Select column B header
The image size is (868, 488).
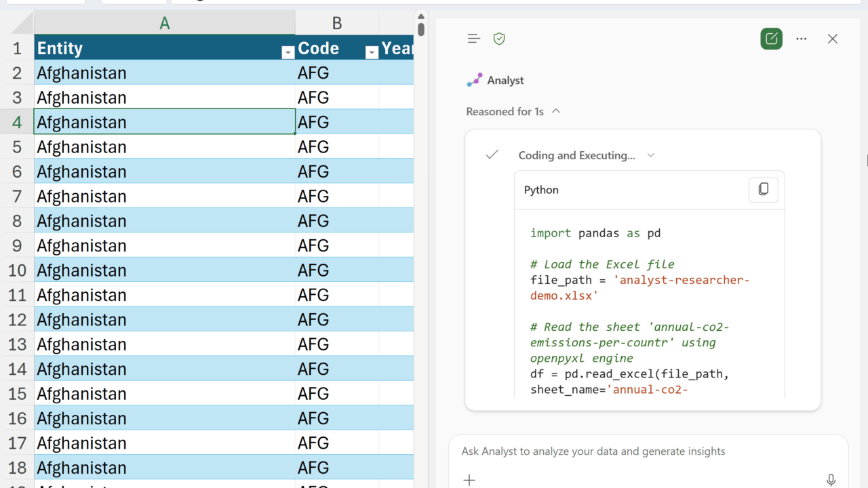336,24
